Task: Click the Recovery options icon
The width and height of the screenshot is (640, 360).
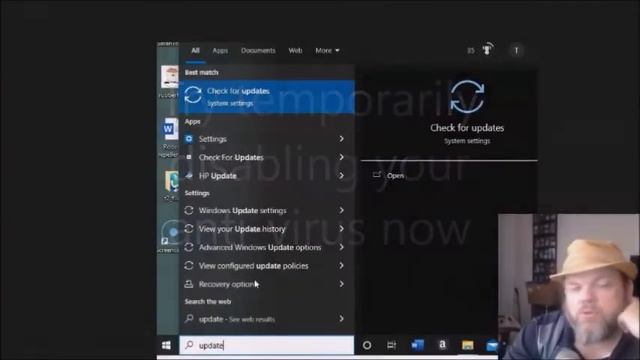Action: point(189,284)
